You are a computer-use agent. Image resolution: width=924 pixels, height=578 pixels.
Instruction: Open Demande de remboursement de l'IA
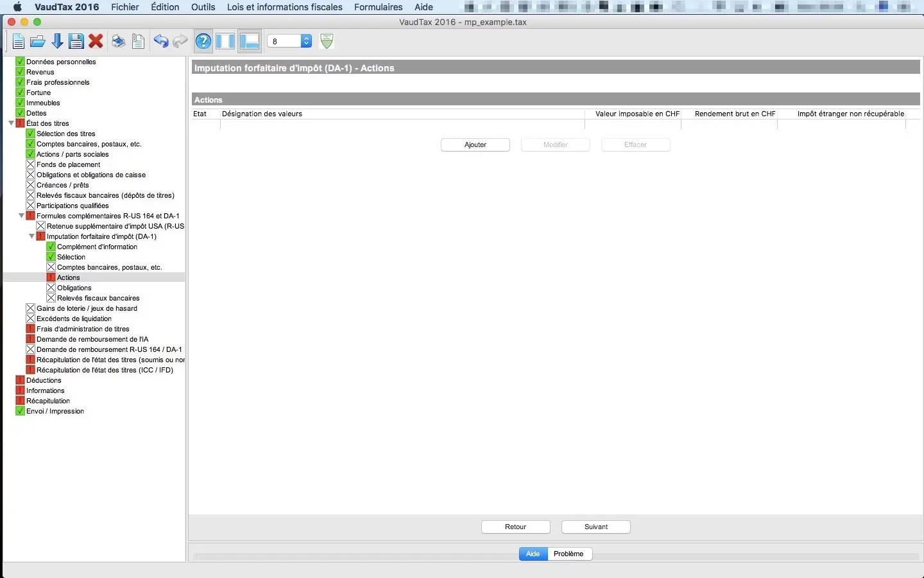coord(92,339)
